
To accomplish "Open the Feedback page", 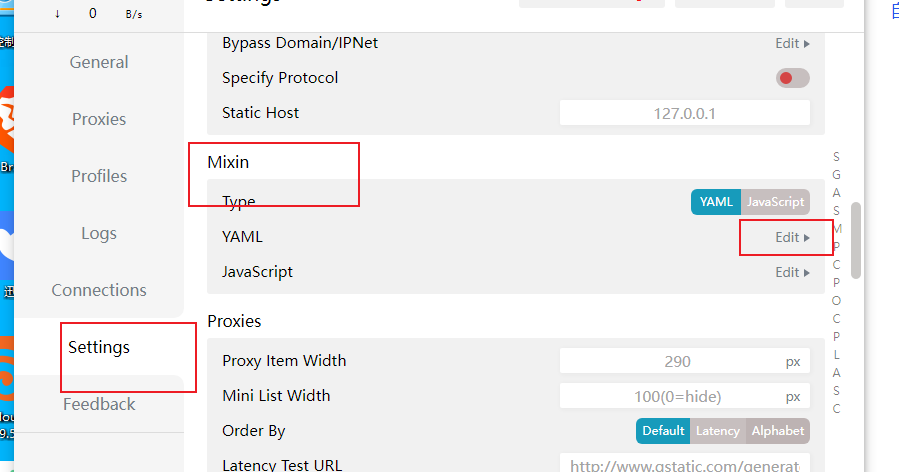I will pos(99,404).
